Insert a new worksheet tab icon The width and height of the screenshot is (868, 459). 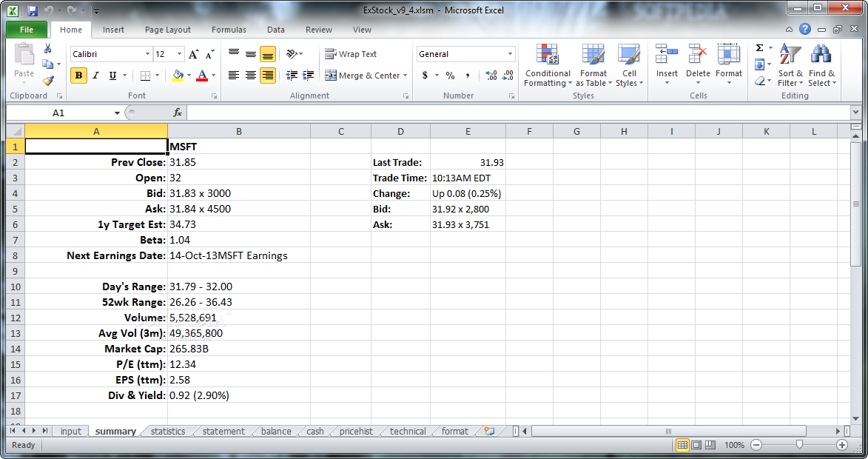pyautogui.click(x=489, y=431)
